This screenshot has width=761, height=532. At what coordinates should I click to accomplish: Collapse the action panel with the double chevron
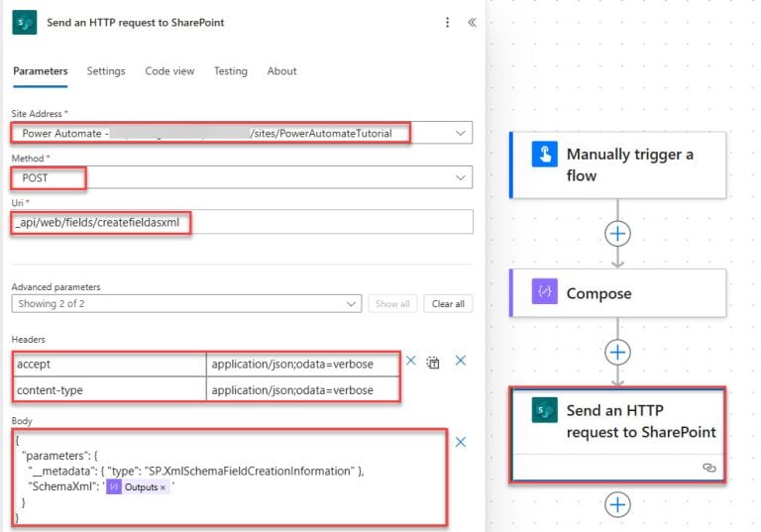(472, 23)
